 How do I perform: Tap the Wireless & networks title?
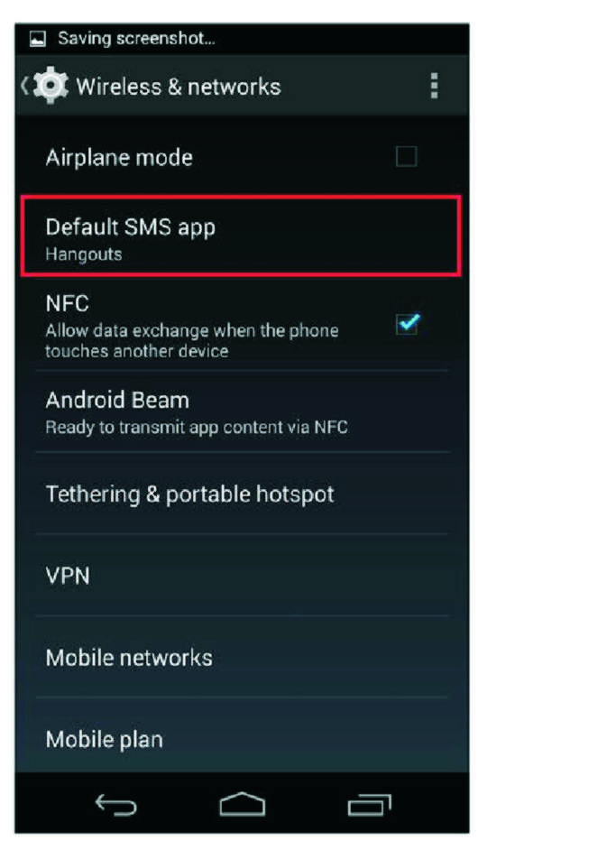point(179,87)
